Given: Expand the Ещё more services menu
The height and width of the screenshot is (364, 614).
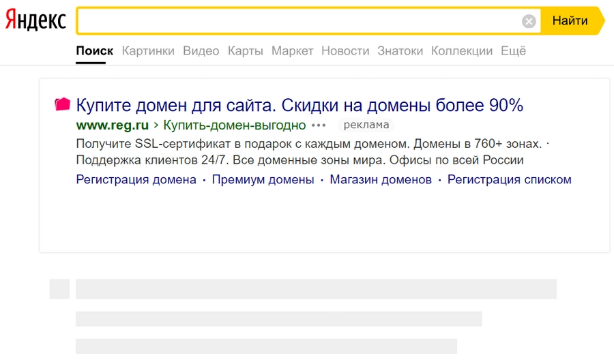Looking at the screenshot, I should (513, 51).
